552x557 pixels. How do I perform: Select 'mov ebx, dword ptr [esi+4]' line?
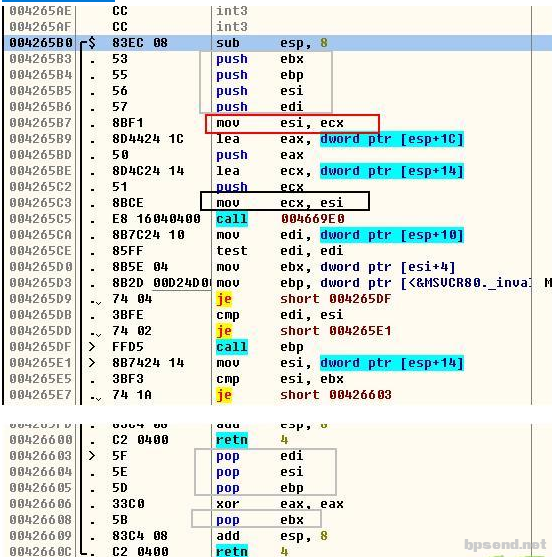coord(336,267)
